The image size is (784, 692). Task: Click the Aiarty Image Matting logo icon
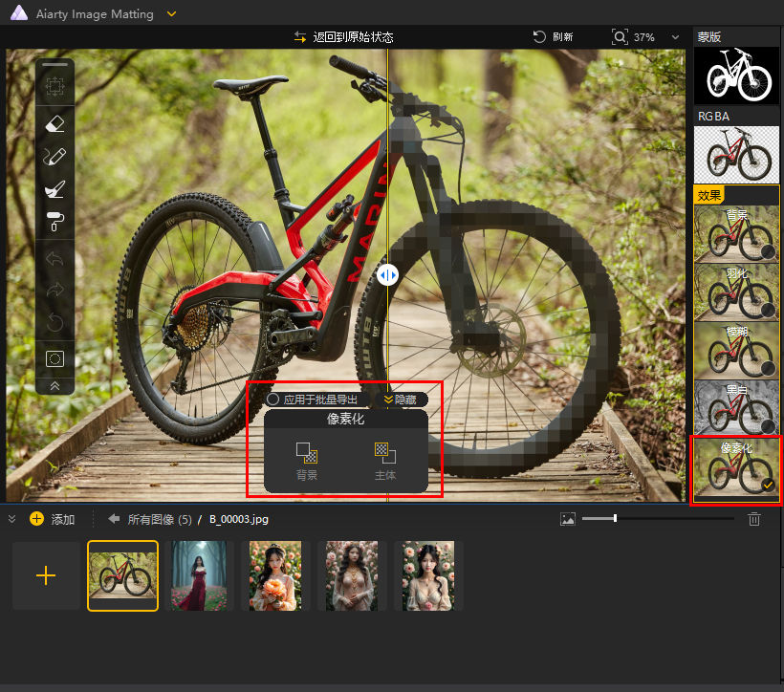pos(18,13)
